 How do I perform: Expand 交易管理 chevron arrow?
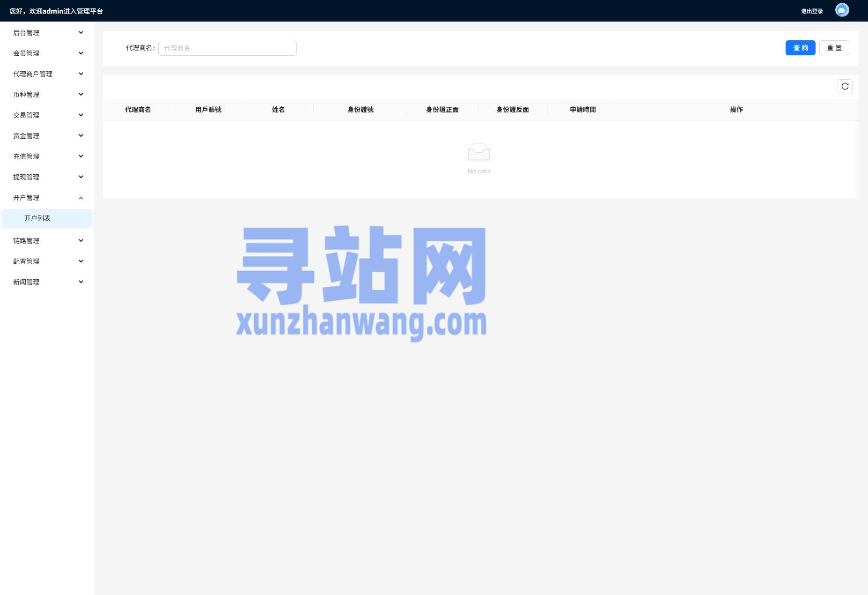(81, 115)
